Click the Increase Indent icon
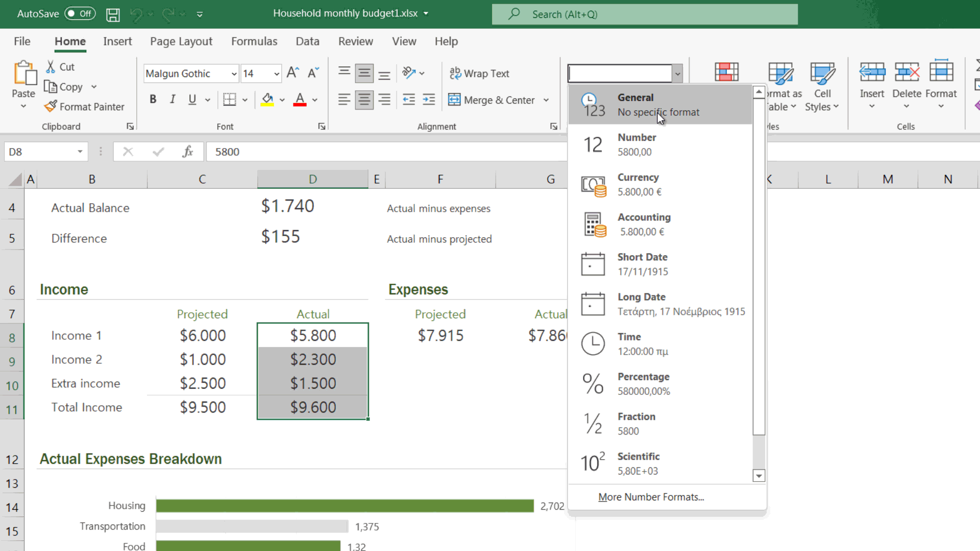 click(x=429, y=100)
